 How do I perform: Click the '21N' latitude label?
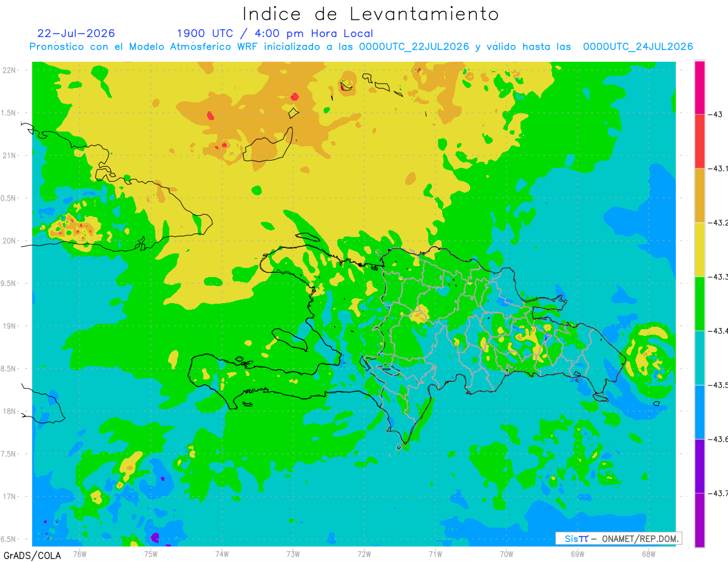pyautogui.click(x=10, y=155)
